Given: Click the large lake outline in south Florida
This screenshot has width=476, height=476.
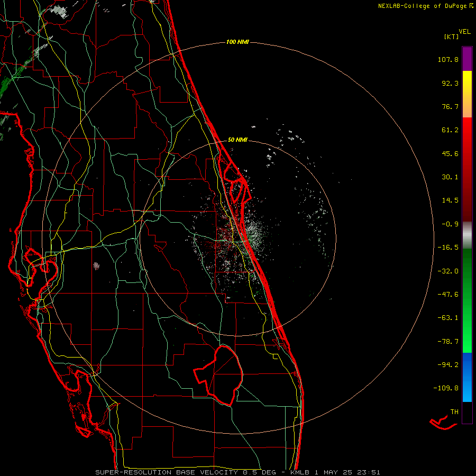Looking at the screenshot, I should 218,375.
